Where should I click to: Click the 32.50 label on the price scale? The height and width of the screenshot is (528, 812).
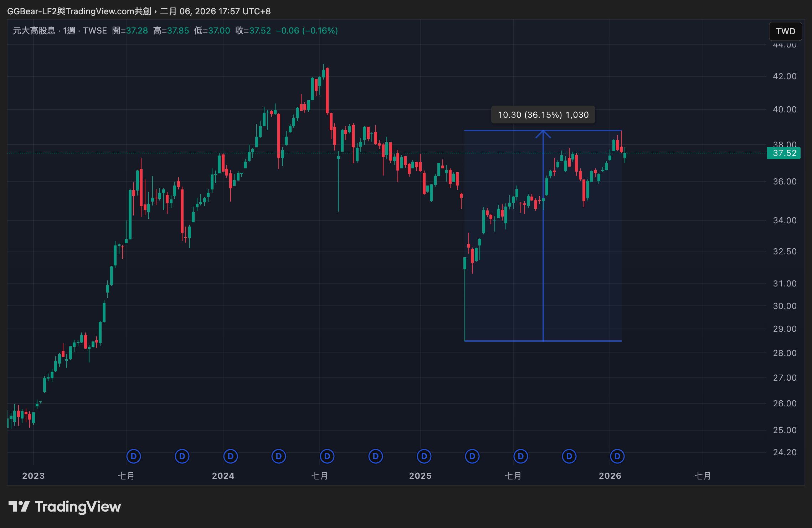tap(784, 252)
